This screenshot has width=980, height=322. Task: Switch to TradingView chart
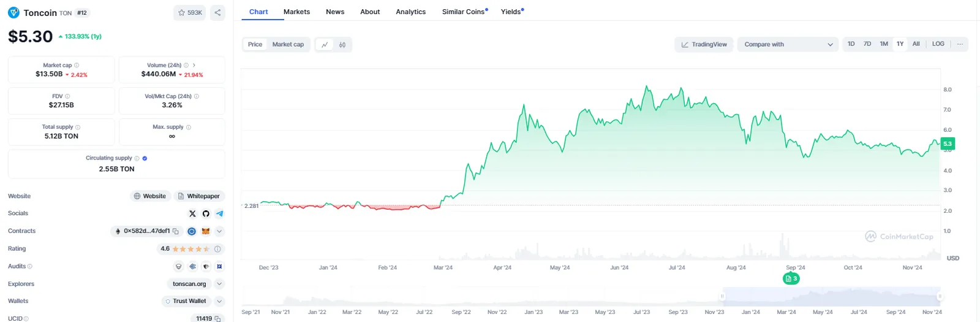point(704,44)
